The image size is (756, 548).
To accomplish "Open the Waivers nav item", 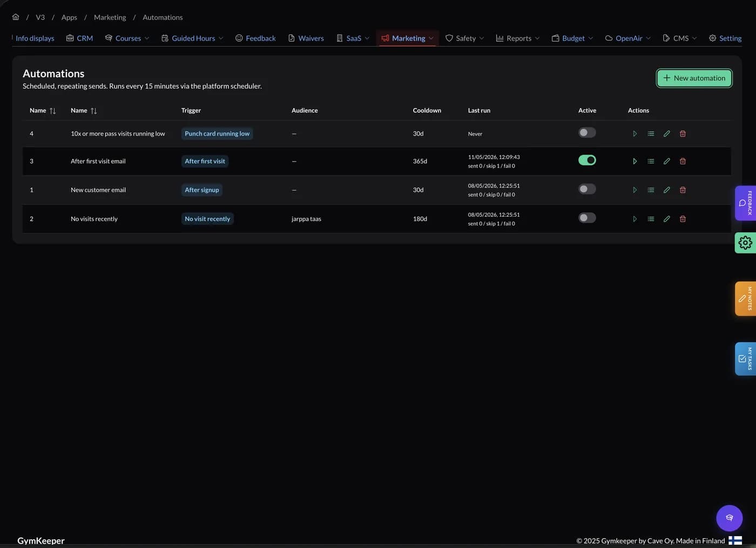I will 306,38.
